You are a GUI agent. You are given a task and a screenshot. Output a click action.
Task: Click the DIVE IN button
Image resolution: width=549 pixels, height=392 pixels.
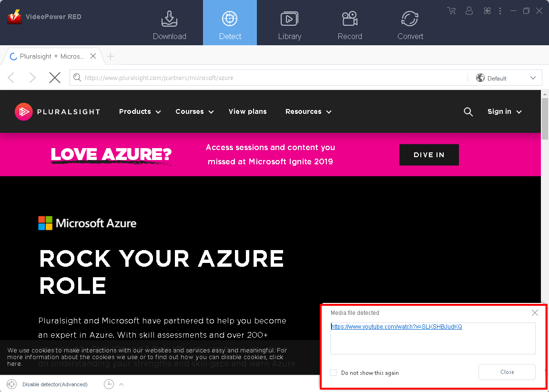[x=428, y=155]
